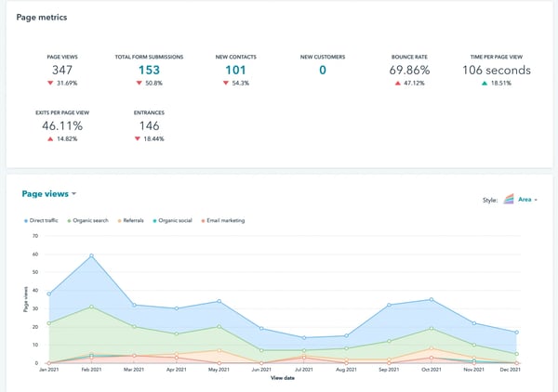Click the Direct traffic Feb 2021 peak point
This screenshot has width=558, height=392.
(91, 255)
